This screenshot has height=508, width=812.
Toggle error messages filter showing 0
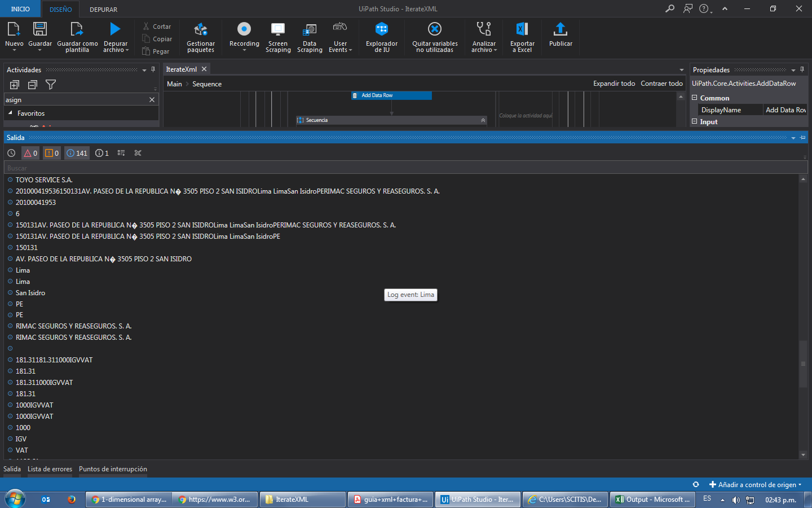(x=30, y=153)
